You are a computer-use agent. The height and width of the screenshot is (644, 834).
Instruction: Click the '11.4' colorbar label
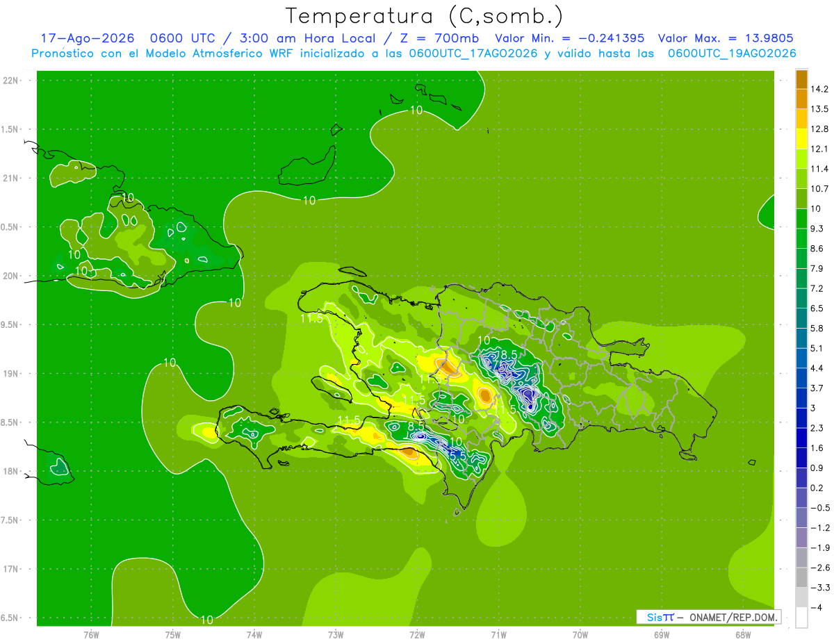coord(820,169)
